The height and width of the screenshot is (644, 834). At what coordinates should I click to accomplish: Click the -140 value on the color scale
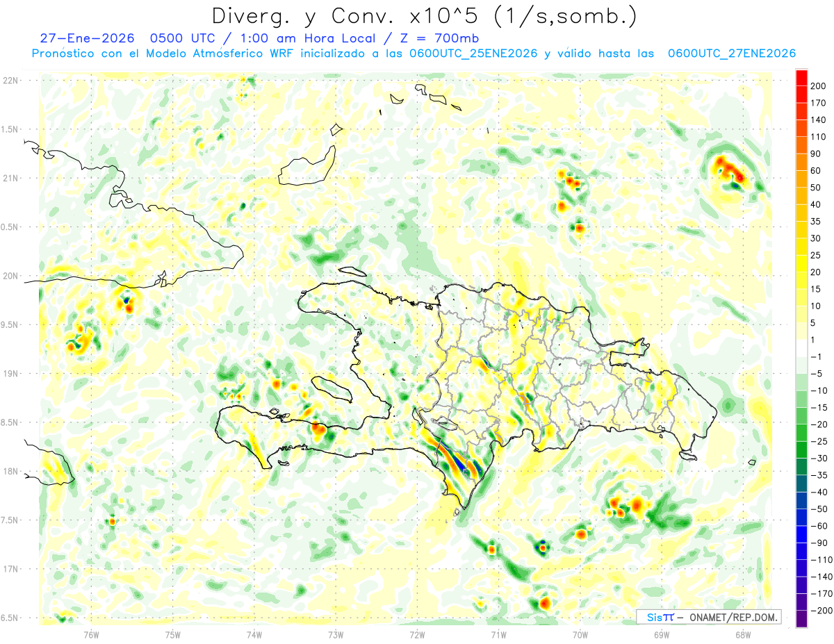click(x=821, y=577)
